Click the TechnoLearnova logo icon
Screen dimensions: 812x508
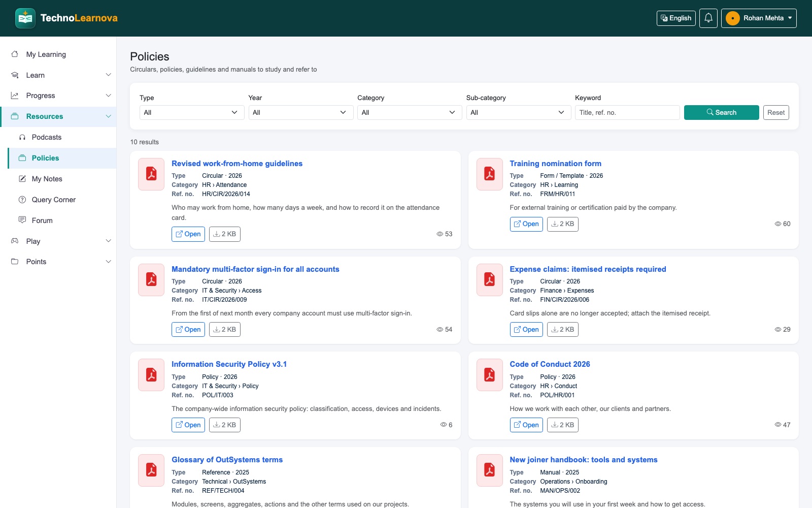tap(25, 18)
